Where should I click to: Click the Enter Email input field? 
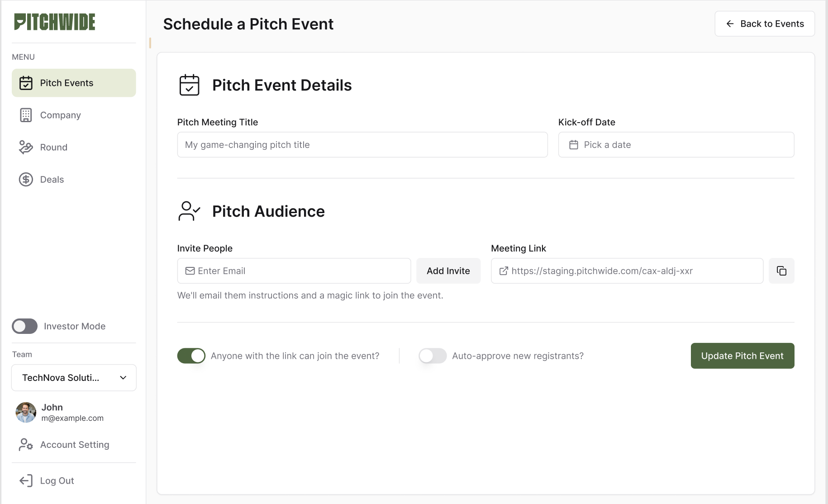(x=294, y=271)
